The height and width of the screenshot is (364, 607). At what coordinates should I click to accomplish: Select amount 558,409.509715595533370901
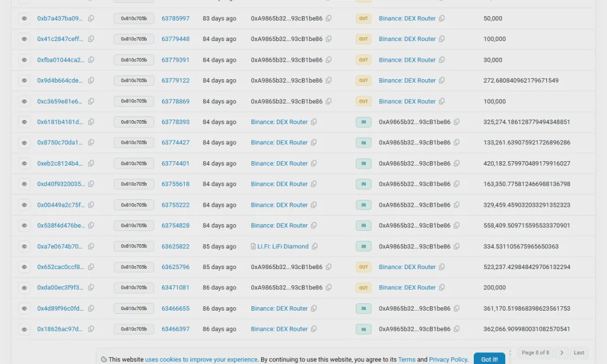tap(527, 225)
